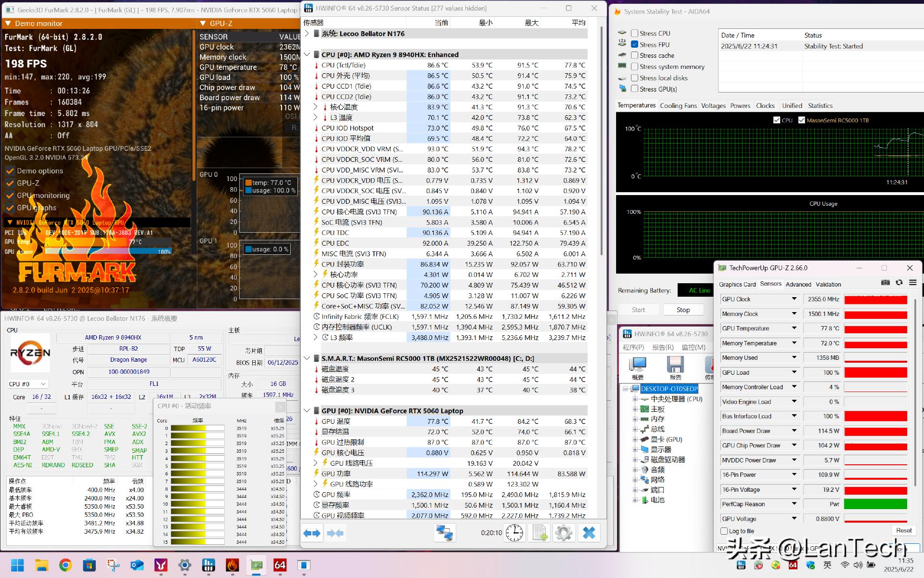Click Reset button in GPU-Z
This screenshot has height=578, width=924.
pyautogui.click(x=903, y=530)
